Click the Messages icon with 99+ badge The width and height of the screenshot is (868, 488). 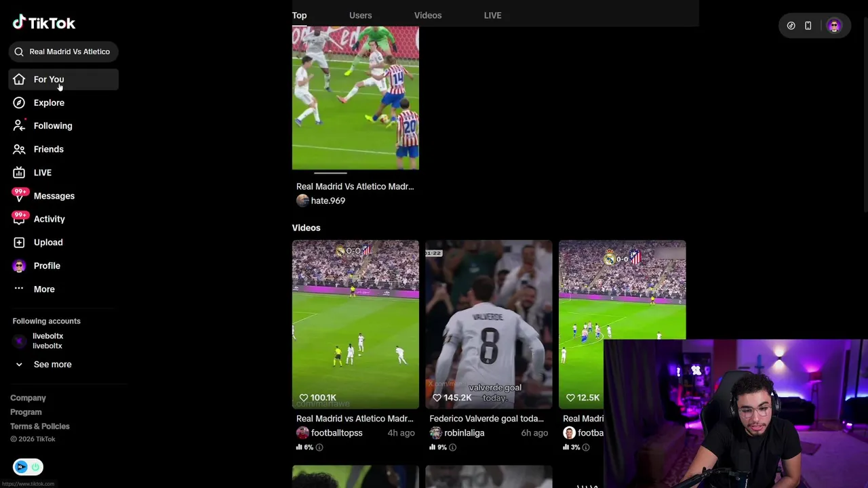click(19, 196)
